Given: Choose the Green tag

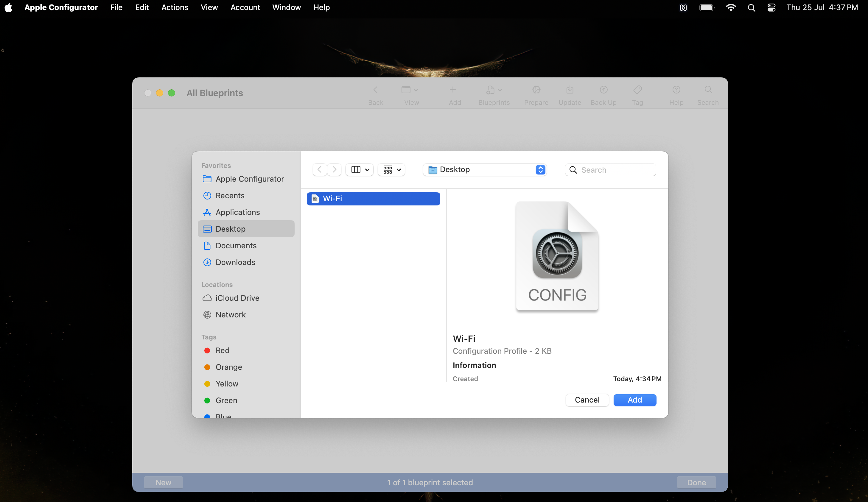Looking at the screenshot, I should pos(246,401).
